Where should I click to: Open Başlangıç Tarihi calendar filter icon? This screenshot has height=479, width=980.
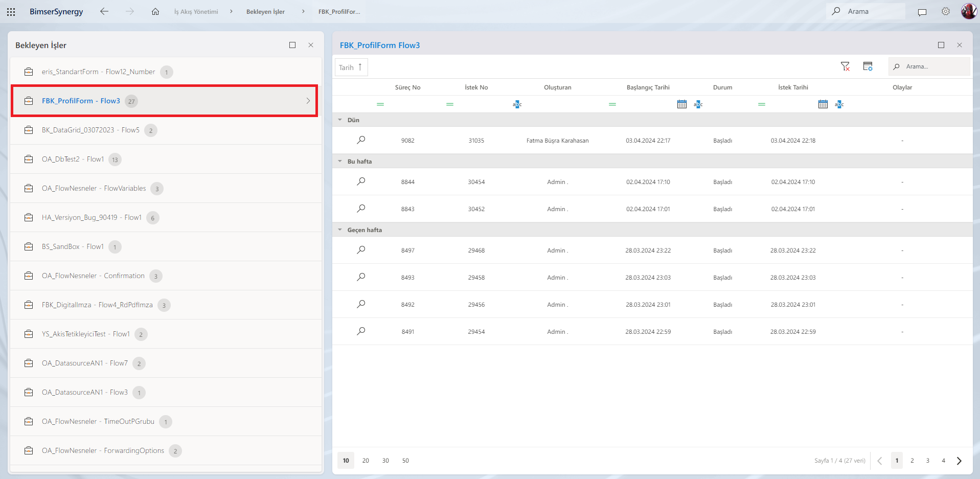[682, 104]
